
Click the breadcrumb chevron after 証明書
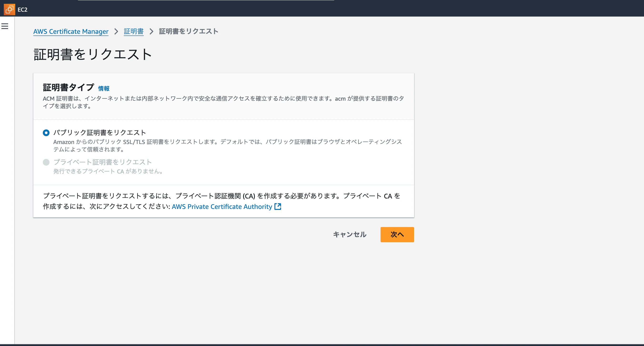tap(151, 31)
